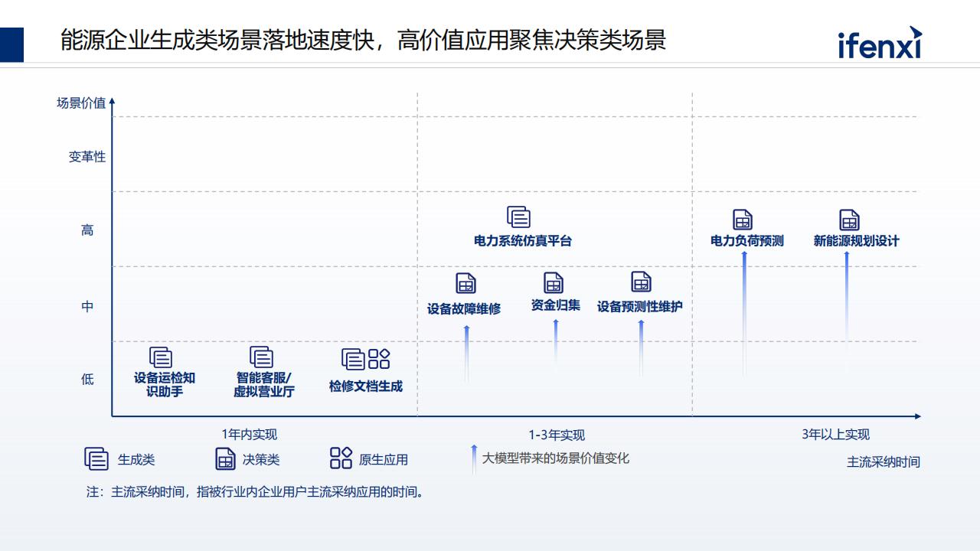Click the 决策类 legend text
This screenshot has width=980, height=551.
[x=261, y=460]
